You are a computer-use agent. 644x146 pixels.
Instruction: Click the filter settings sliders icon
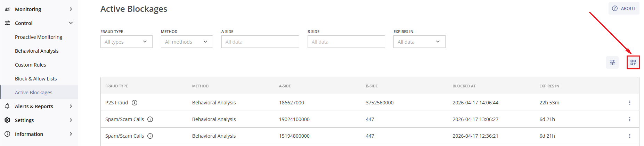(x=612, y=62)
